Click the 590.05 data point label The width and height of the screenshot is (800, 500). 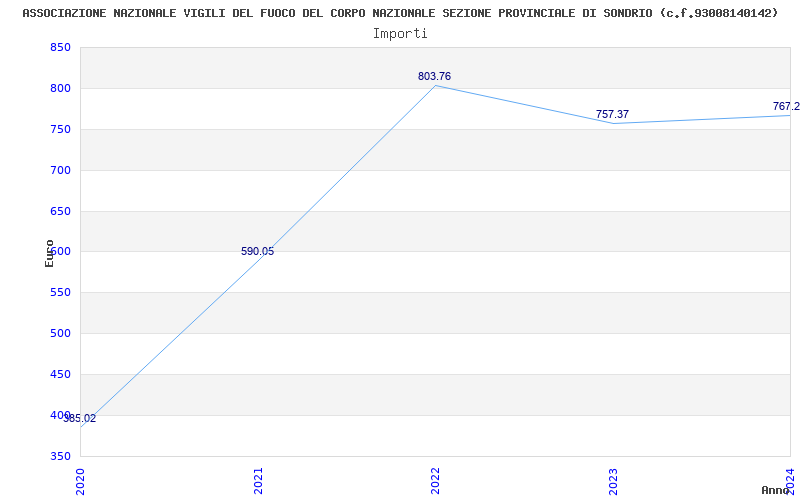[257, 252]
